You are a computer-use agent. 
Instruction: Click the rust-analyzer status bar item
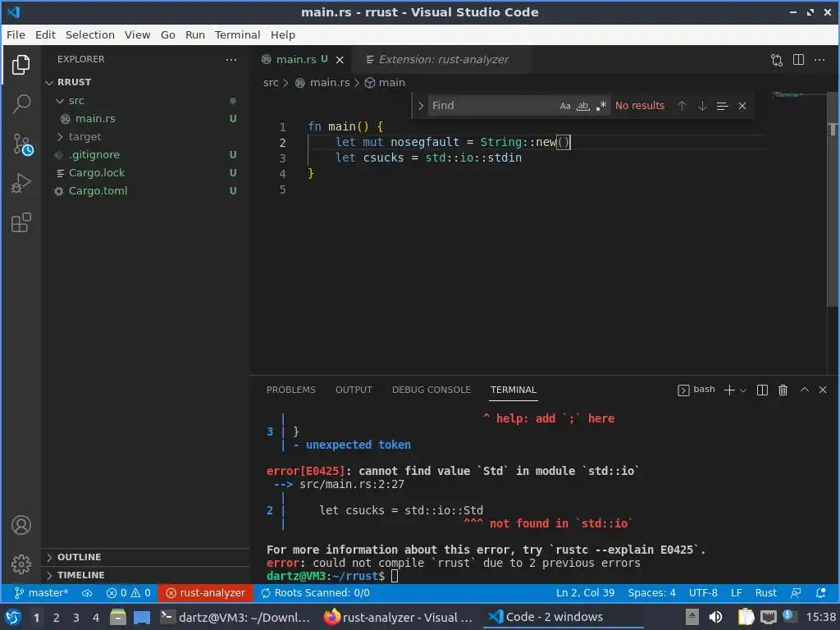[206, 593]
